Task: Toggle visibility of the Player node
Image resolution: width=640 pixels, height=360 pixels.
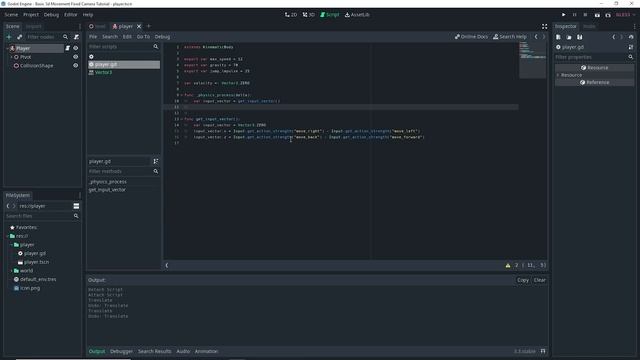Action: pyautogui.click(x=76, y=48)
